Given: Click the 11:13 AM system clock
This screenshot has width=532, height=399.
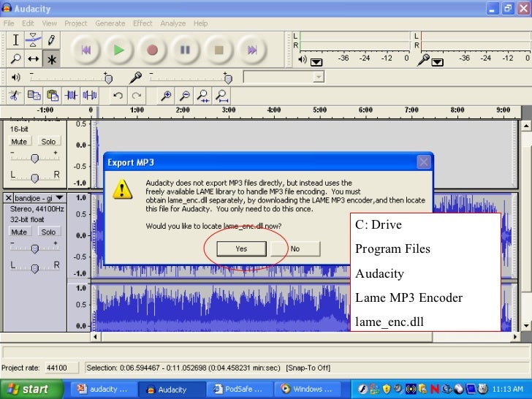Looking at the screenshot, I should (x=508, y=389).
